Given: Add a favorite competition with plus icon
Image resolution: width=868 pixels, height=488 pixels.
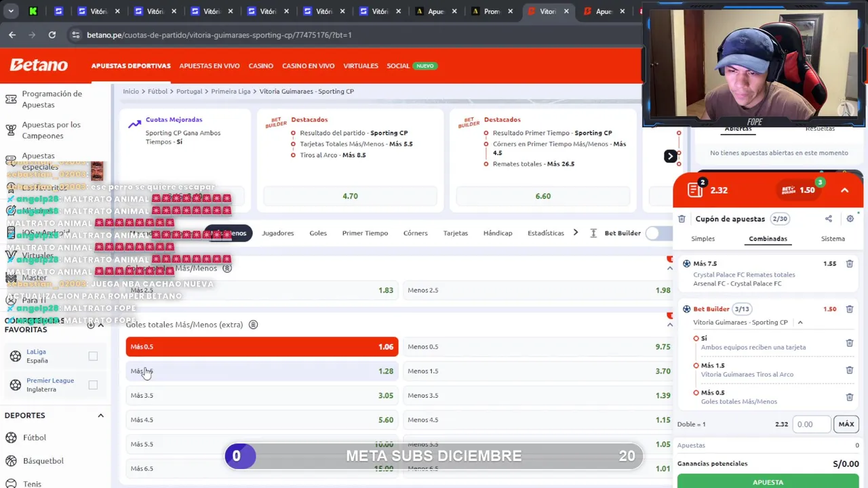Looking at the screenshot, I should tap(91, 325).
